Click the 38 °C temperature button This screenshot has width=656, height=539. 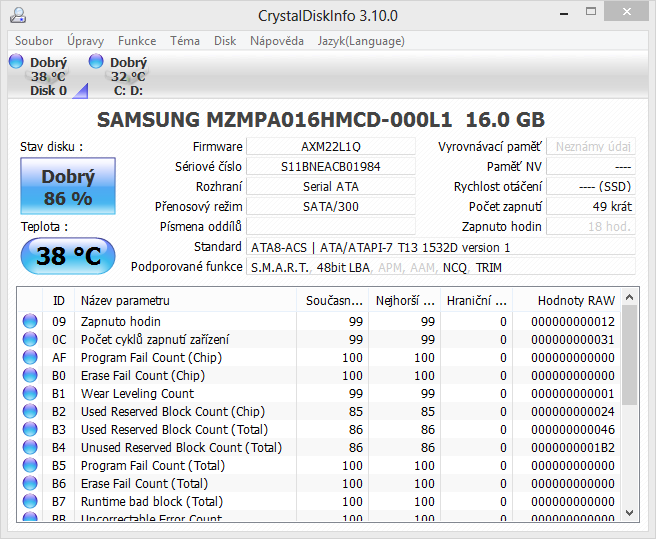68,256
